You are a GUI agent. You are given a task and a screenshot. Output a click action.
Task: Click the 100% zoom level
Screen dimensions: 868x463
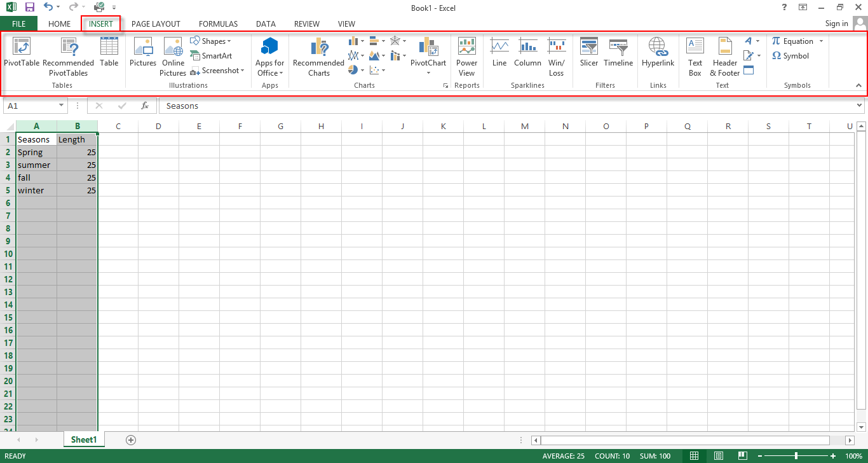coord(853,456)
